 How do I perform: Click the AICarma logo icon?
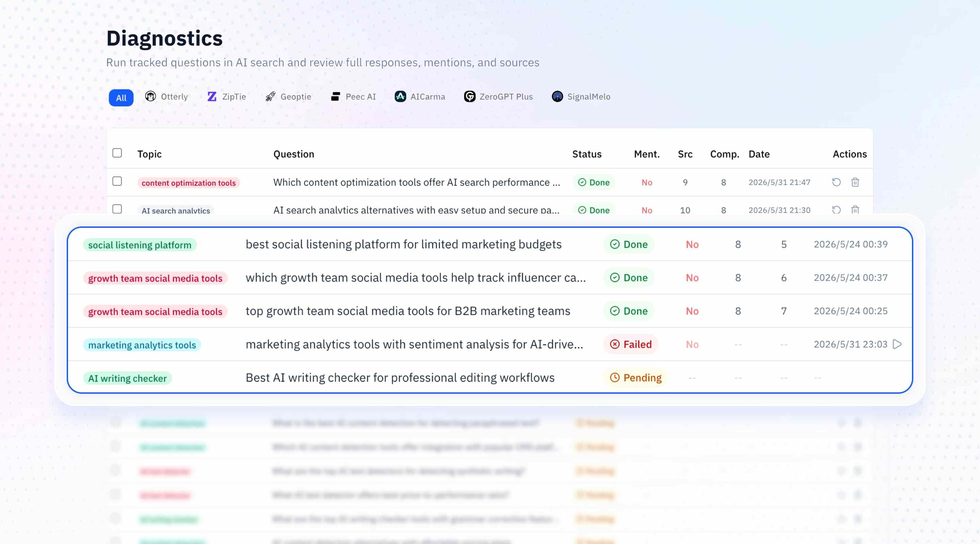[x=400, y=97]
